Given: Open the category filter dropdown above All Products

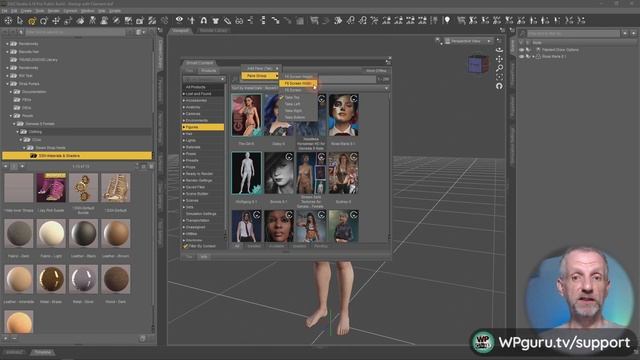Looking at the screenshot, I should click(x=204, y=79).
